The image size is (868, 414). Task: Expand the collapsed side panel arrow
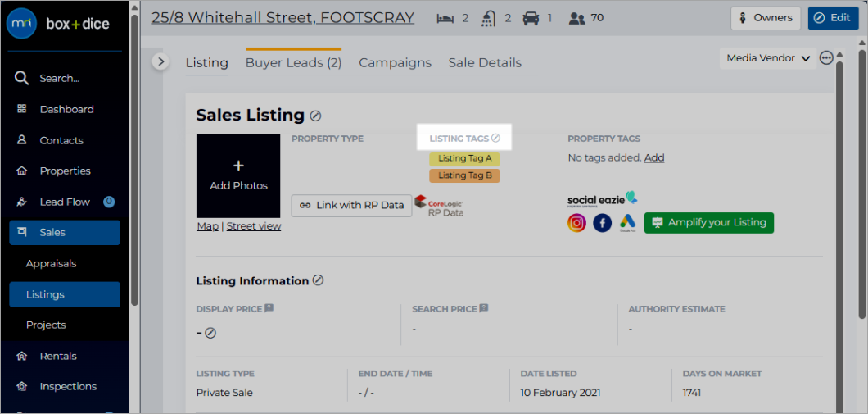tap(160, 61)
